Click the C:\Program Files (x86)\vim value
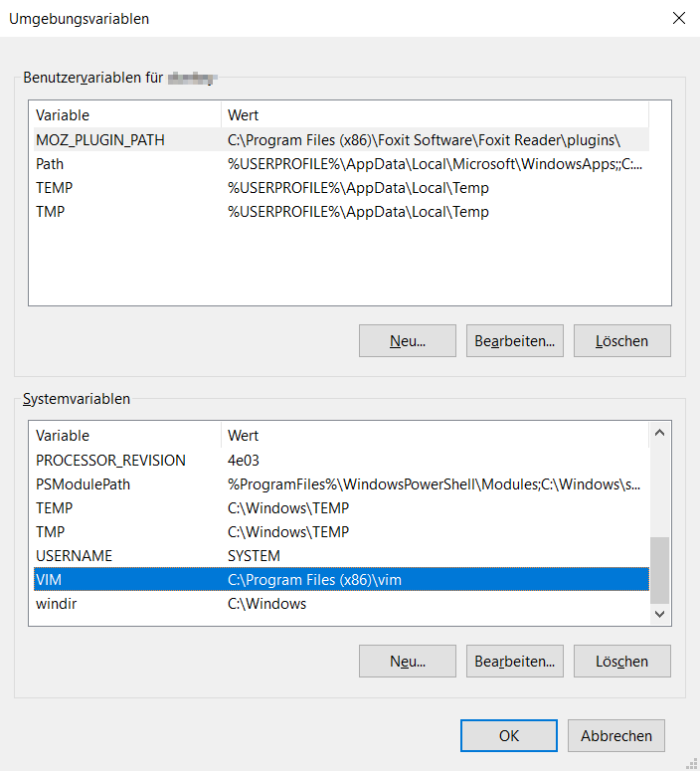700x771 pixels. pos(314,580)
